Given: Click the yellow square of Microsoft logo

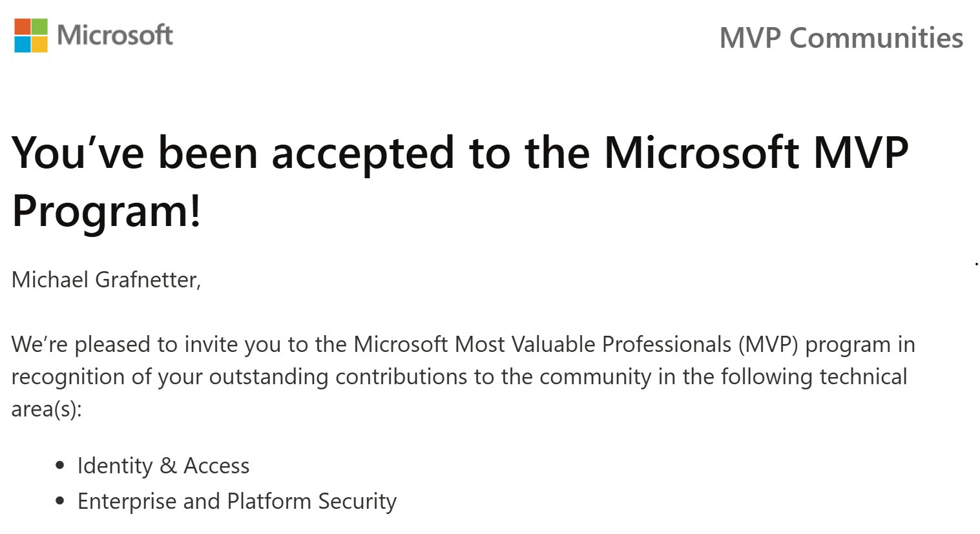Looking at the screenshot, I should (x=40, y=45).
